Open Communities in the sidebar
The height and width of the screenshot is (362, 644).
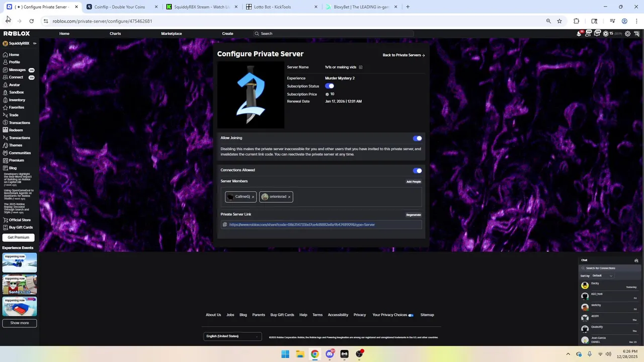coord(20,152)
